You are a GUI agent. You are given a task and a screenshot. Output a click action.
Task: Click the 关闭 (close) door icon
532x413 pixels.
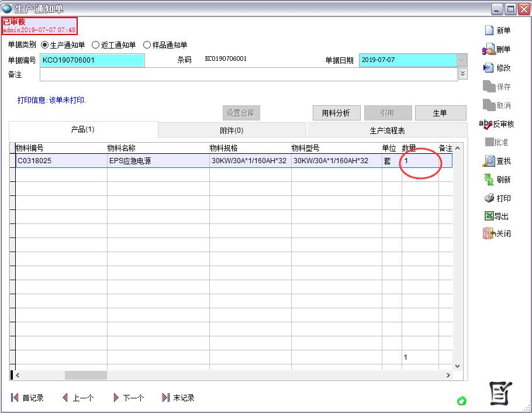pyautogui.click(x=489, y=233)
